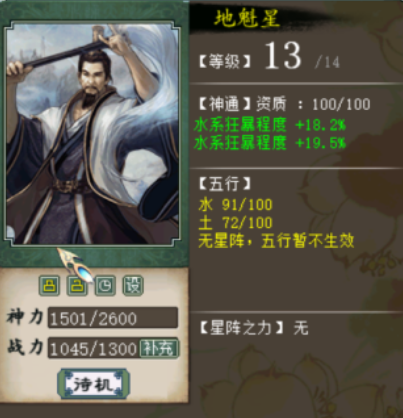Click the 无星阵，五行皆不生效 notice
The height and width of the screenshot is (418, 403).
[x=276, y=241]
